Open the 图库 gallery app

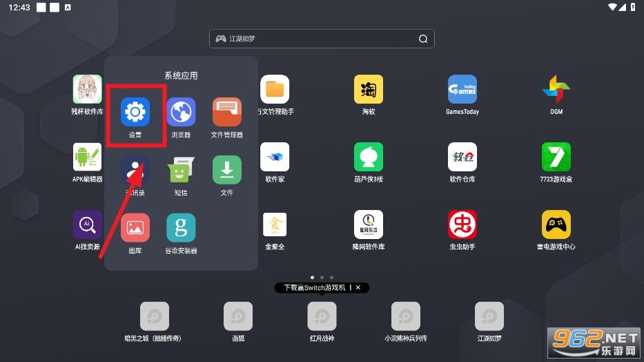click(135, 228)
